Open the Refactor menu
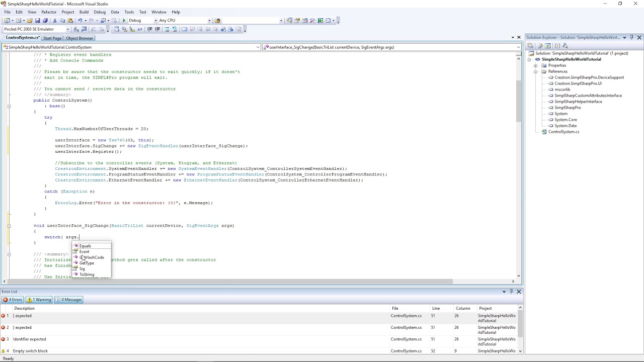 [x=49, y=12]
